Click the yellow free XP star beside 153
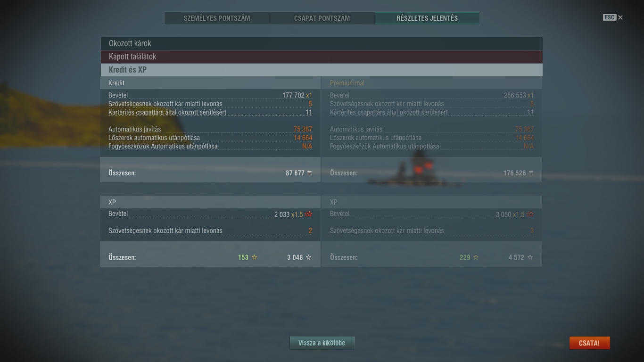This screenshot has width=644, height=362. (255, 257)
